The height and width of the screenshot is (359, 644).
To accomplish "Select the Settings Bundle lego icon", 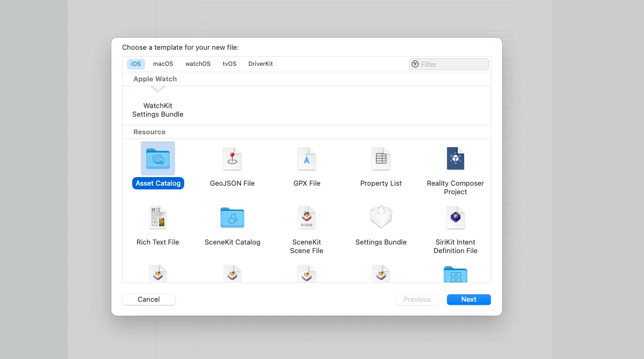I will [x=381, y=218].
